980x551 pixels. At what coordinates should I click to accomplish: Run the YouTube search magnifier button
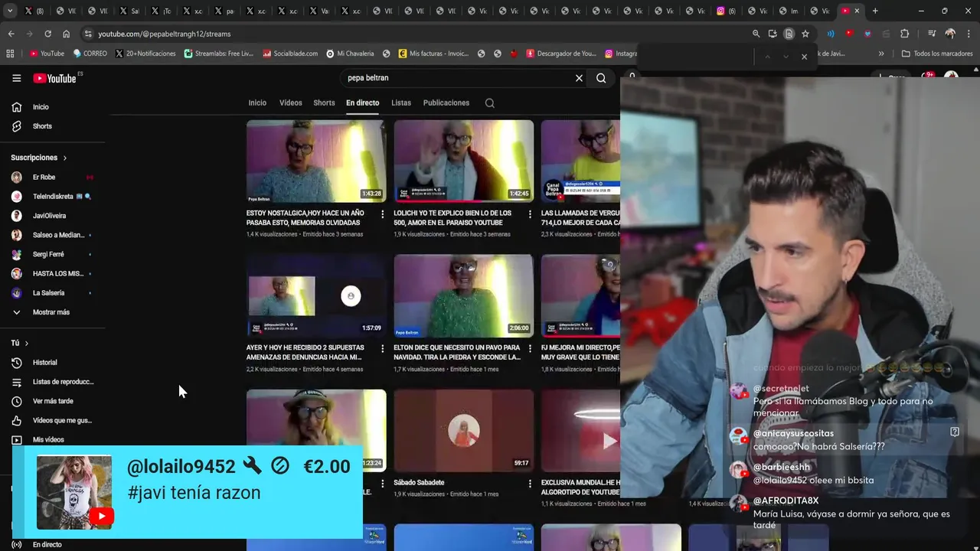point(601,78)
